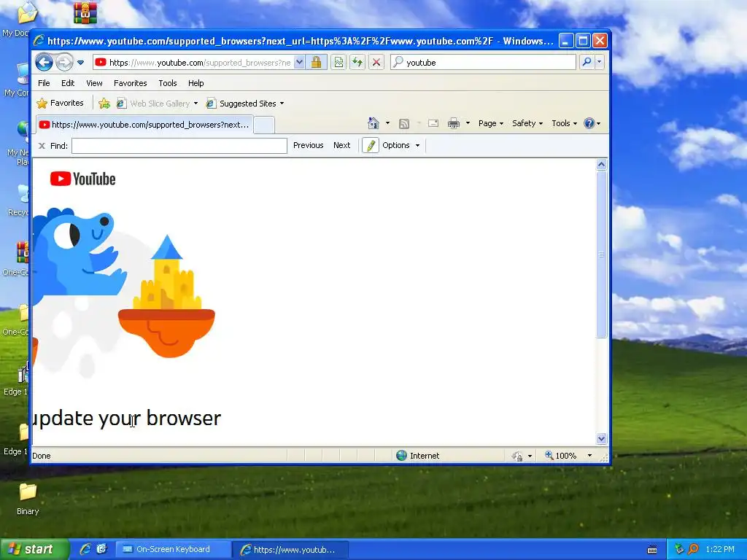Expand the Web Slice Gallery dropdown arrow
747x560 pixels.
196,104
